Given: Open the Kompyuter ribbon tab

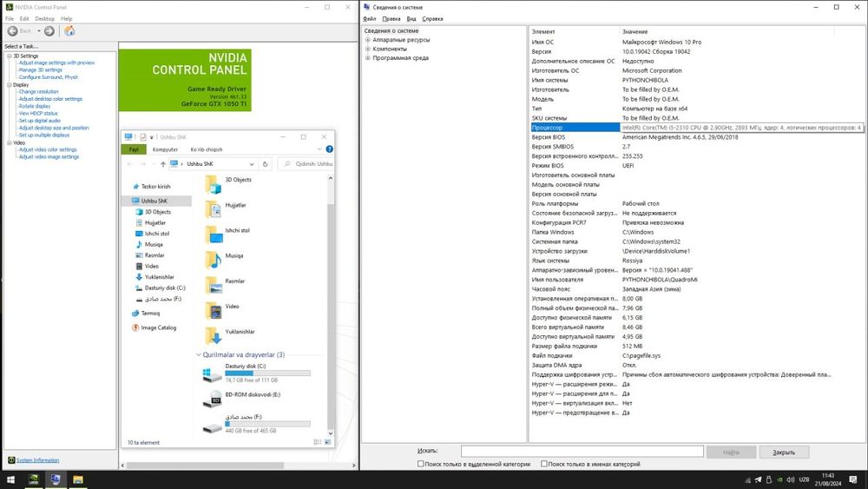Looking at the screenshot, I should pos(165,149).
